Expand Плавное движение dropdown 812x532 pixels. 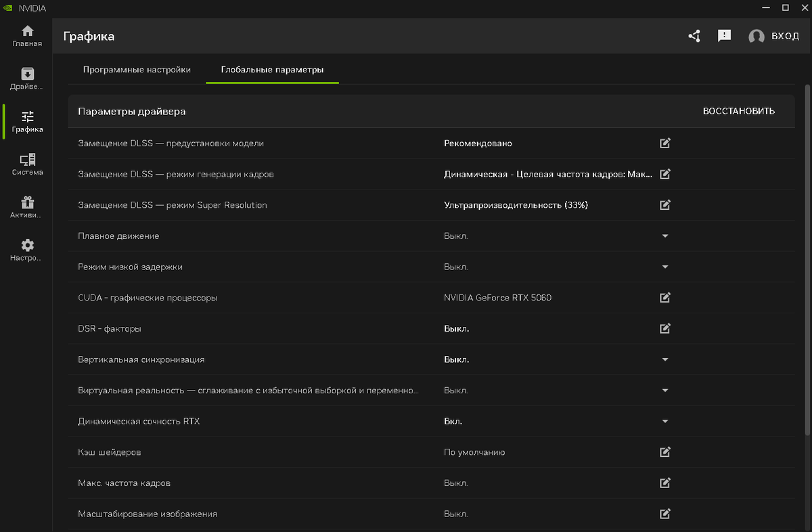click(665, 236)
